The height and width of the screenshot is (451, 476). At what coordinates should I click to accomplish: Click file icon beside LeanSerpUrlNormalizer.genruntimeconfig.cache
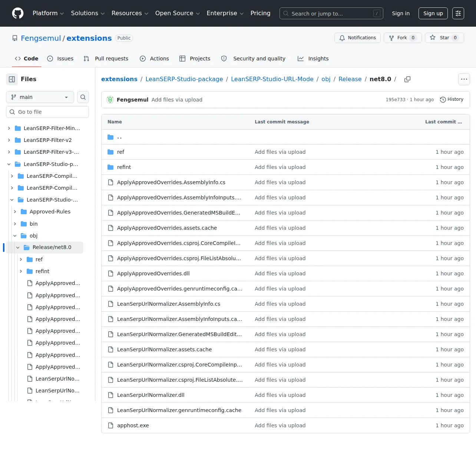point(110,410)
